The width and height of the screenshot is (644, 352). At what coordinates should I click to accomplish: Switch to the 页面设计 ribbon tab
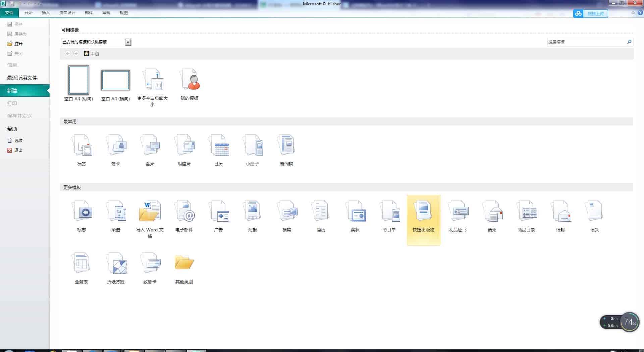(67, 12)
